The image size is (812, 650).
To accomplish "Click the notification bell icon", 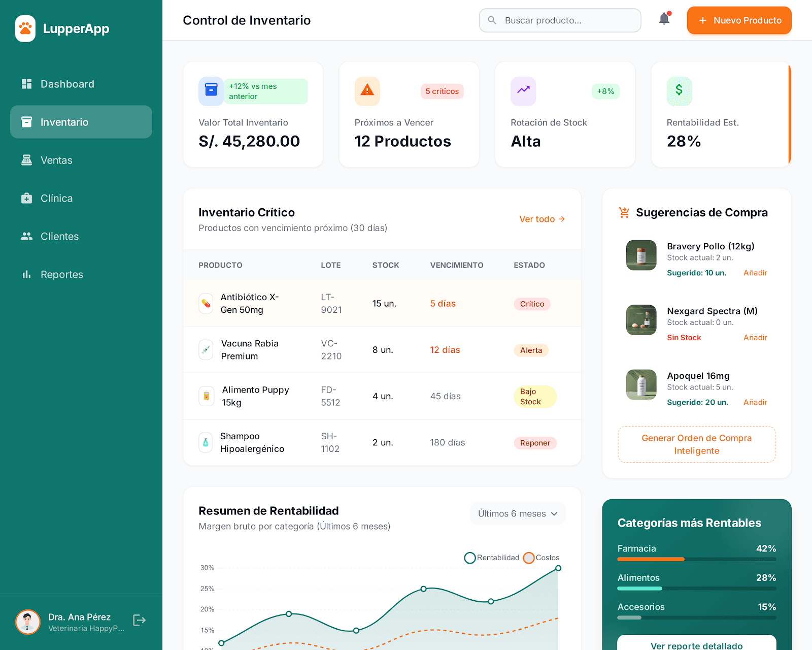I will point(664,19).
